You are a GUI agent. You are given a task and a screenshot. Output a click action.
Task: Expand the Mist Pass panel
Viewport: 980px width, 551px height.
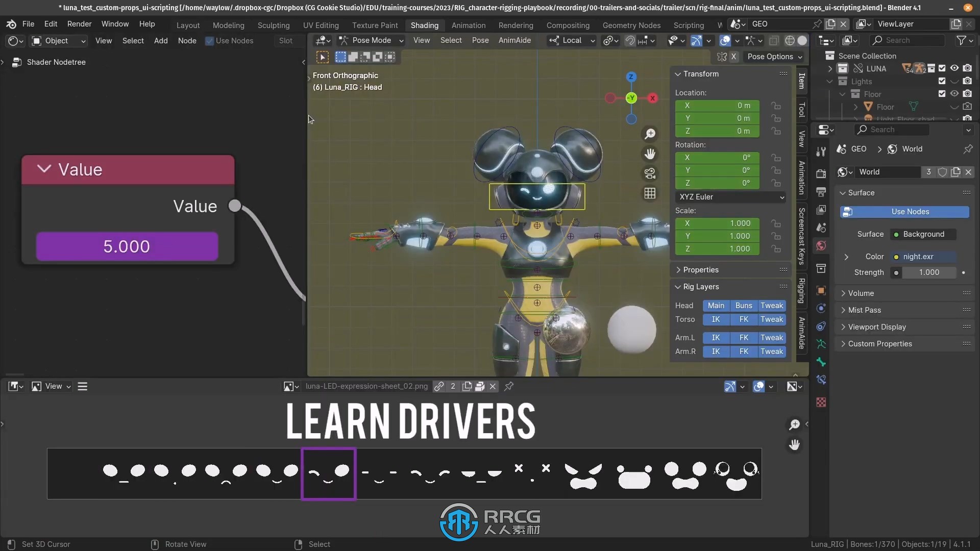click(x=904, y=310)
